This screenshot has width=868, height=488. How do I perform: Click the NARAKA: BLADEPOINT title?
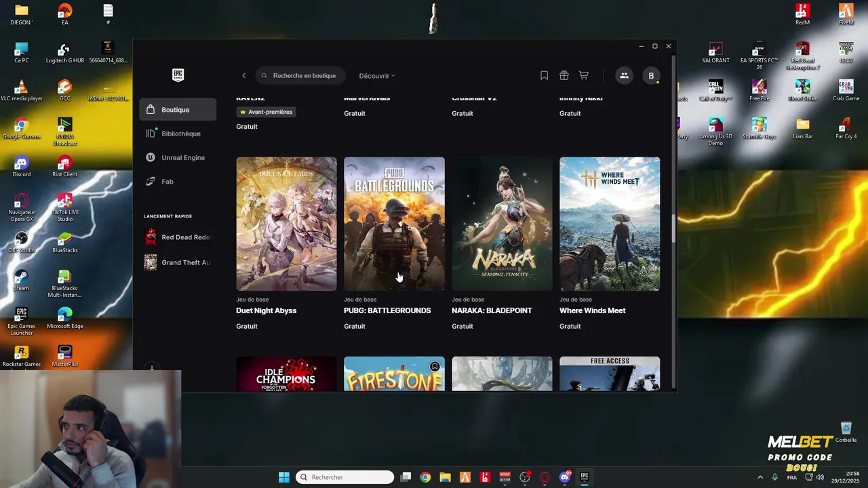(x=492, y=310)
